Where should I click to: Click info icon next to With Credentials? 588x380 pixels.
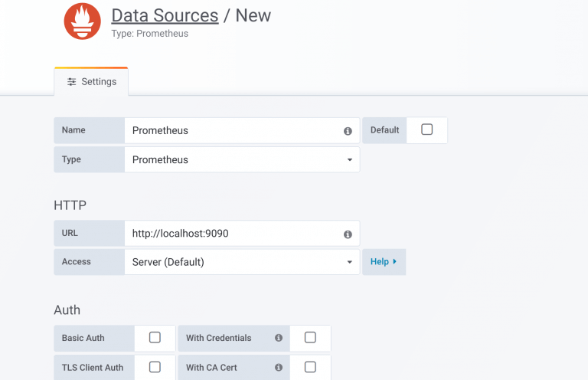pyautogui.click(x=279, y=338)
